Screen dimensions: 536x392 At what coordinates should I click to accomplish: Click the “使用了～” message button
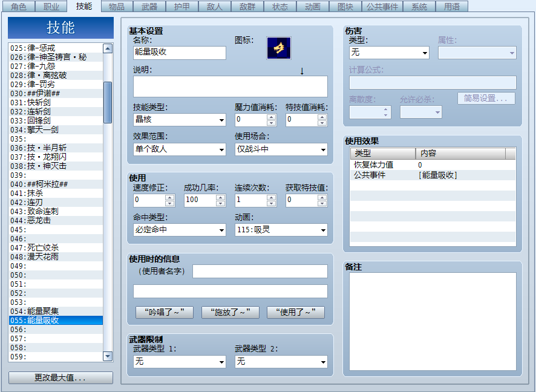[296, 312]
